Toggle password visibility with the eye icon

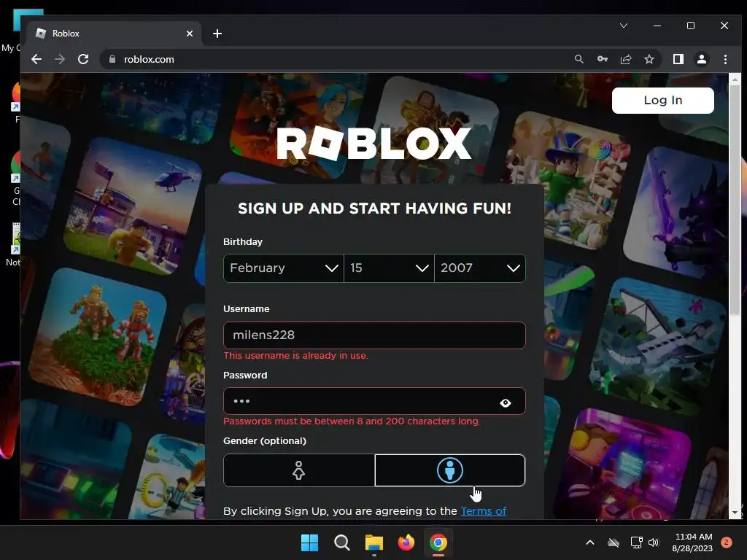tap(506, 402)
